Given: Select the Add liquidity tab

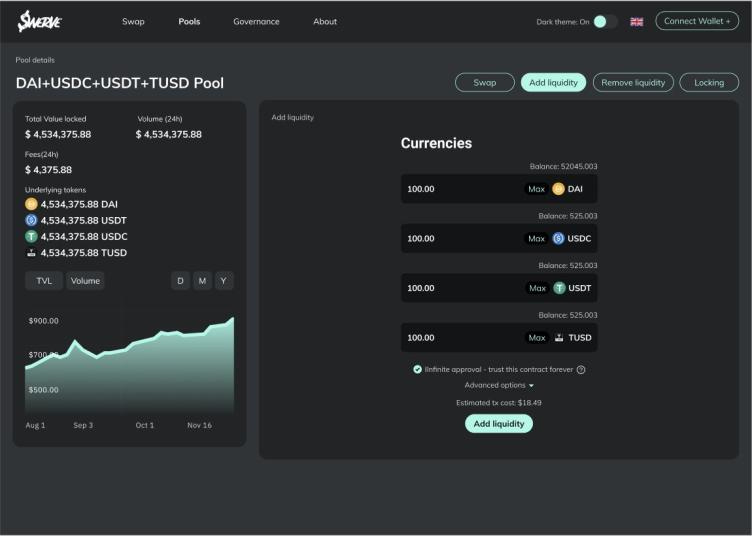Looking at the screenshot, I should (553, 82).
